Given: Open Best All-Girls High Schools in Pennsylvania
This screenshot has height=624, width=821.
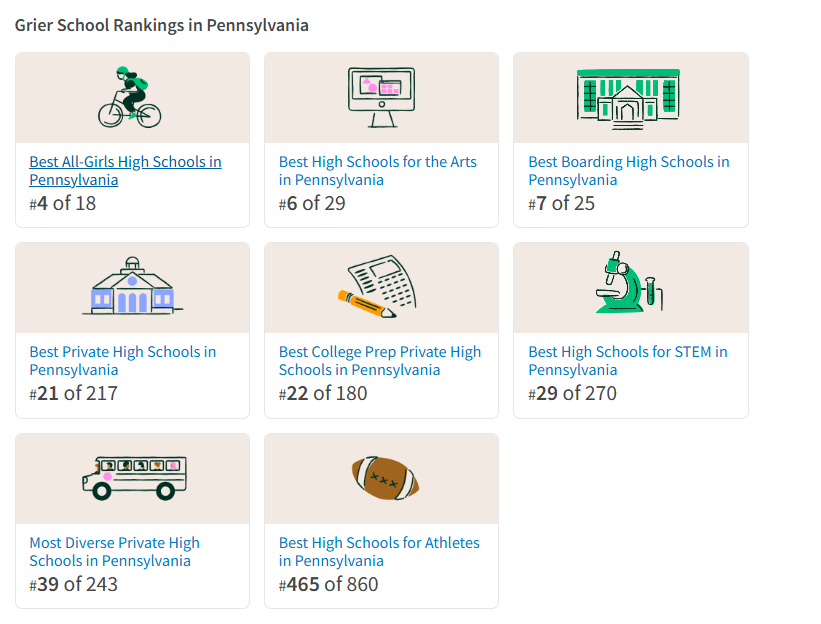Looking at the screenshot, I should tap(125, 171).
